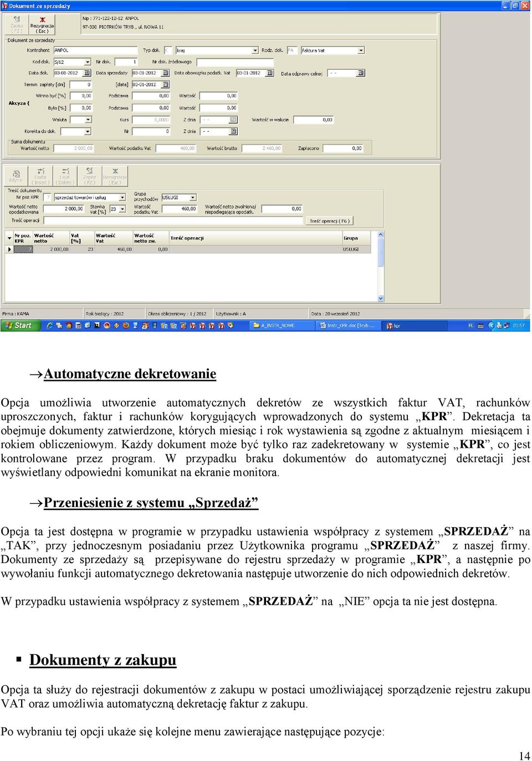This screenshot has height=761, width=532.
Task: Click 'Użytkownik : A' in the status bar
Action: pyautogui.click(x=231, y=314)
